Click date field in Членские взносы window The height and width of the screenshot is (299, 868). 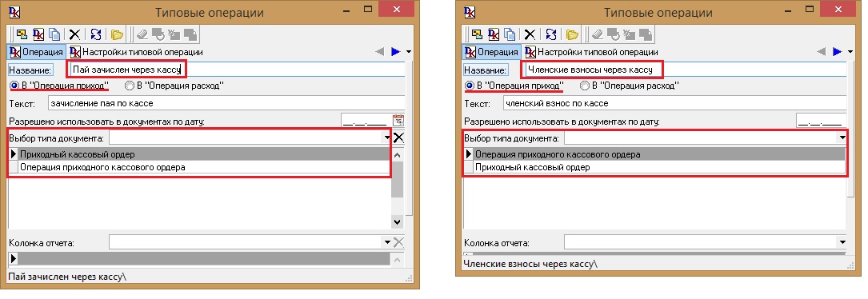822,121
